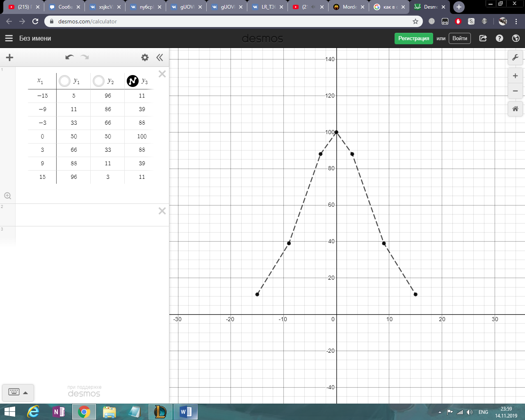The height and width of the screenshot is (420, 525).
Task: Click the add item plus icon
Action: [9, 57]
